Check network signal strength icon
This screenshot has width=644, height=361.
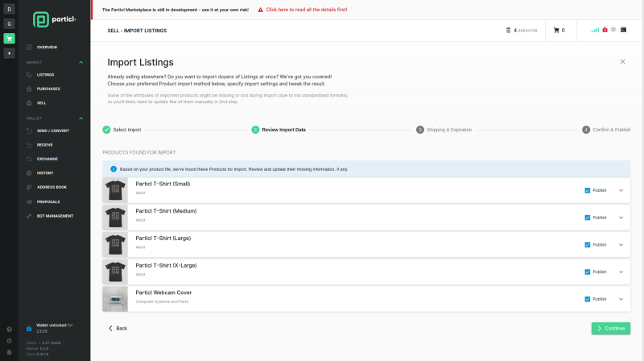tap(595, 30)
